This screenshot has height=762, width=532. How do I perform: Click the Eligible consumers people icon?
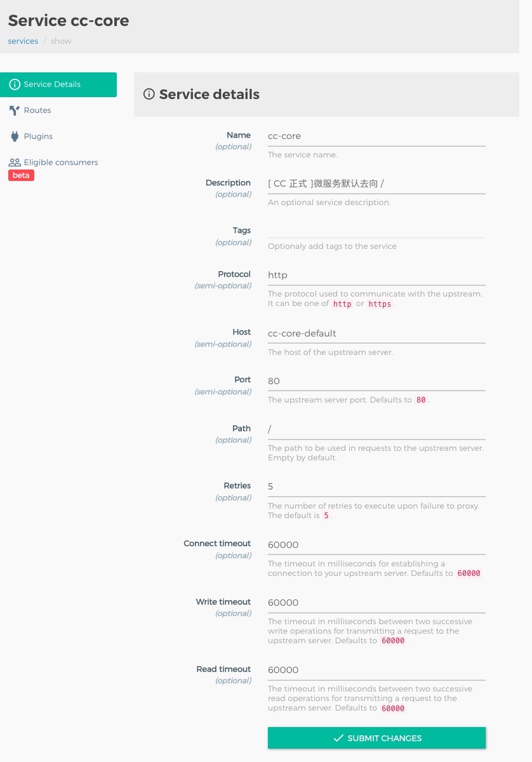point(15,163)
